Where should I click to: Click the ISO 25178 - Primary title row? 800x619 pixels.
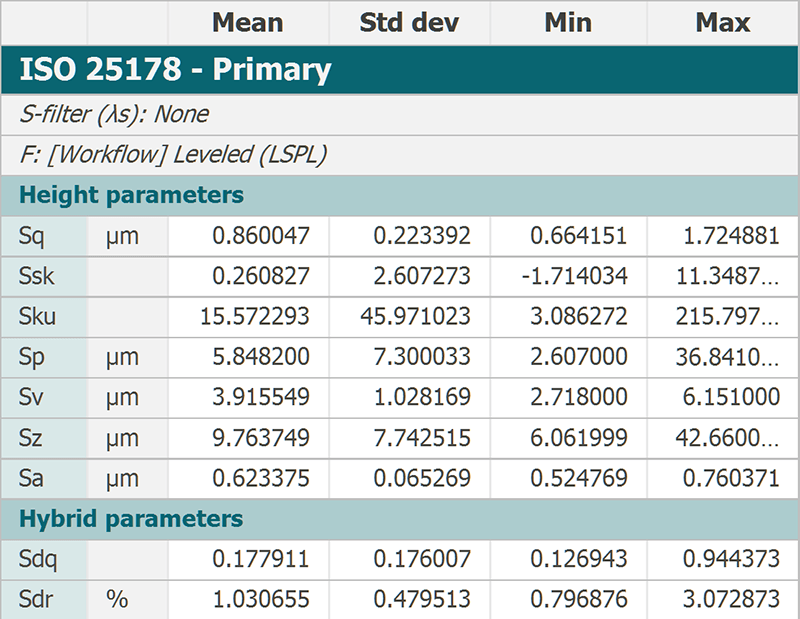click(x=400, y=69)
